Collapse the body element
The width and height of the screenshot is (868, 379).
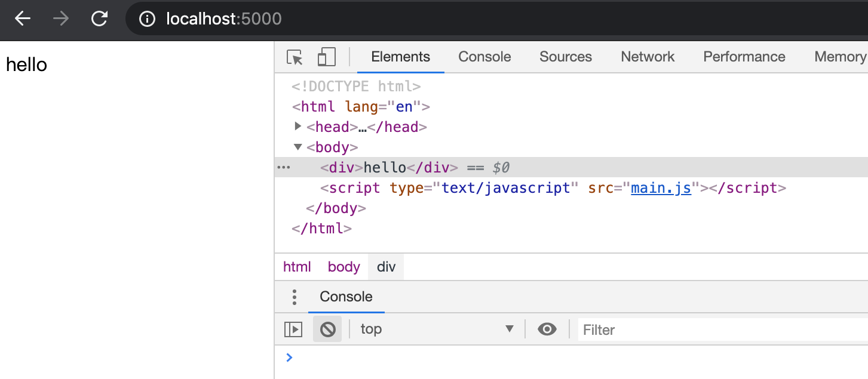pyautogui.click(x=298, y=147)
